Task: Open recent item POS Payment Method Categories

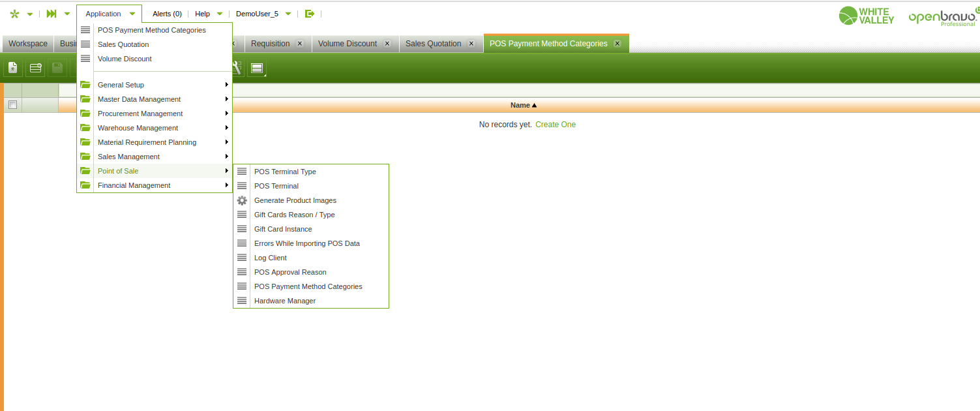Action: point(152,30)
